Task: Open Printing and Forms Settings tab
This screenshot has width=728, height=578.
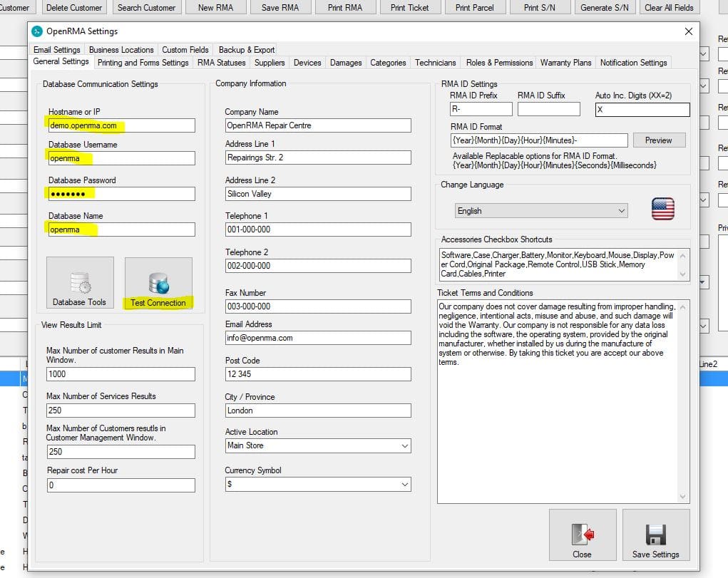Action: 143,63
